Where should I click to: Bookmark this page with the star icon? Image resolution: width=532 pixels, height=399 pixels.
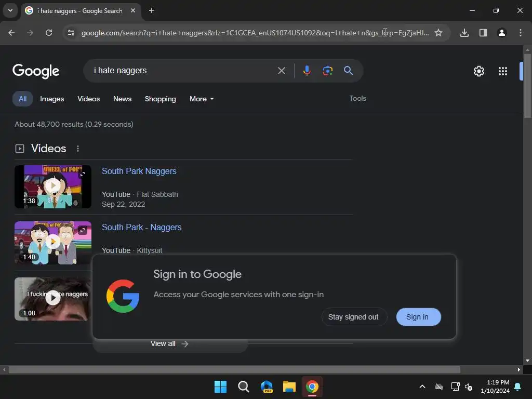438,33
